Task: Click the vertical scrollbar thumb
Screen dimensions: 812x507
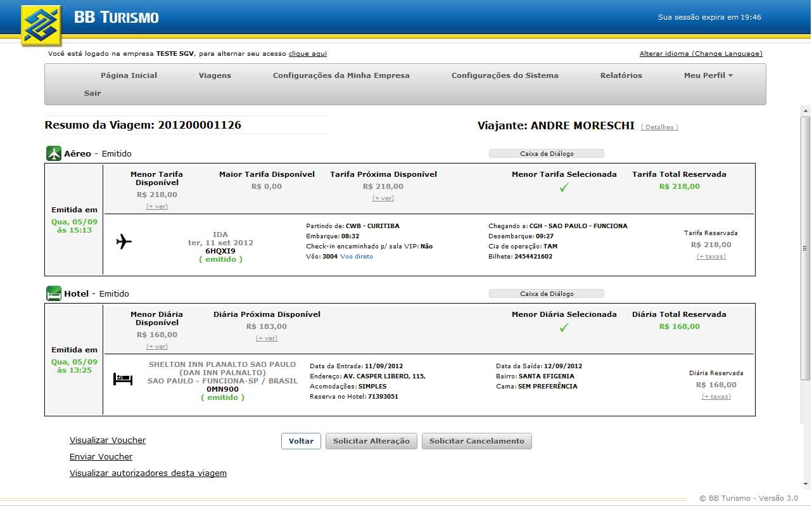Action: click(x=806, y=248)
